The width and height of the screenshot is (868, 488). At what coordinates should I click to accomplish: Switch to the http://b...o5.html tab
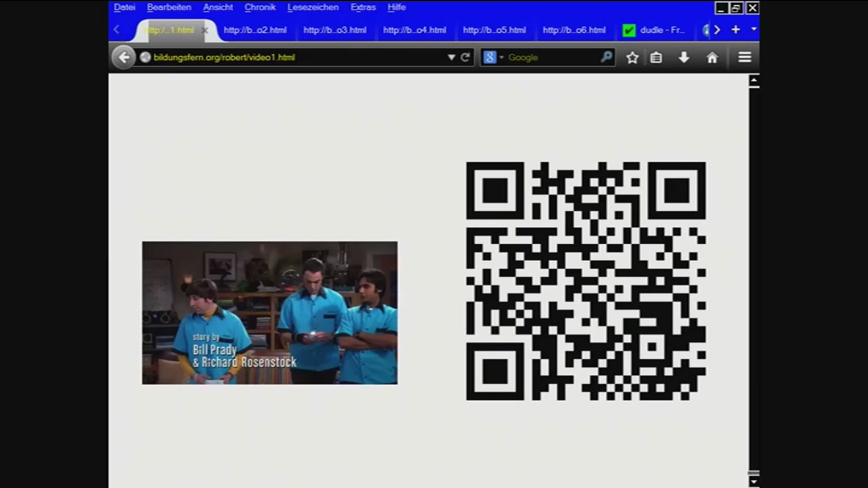click(x=494, y=30)
